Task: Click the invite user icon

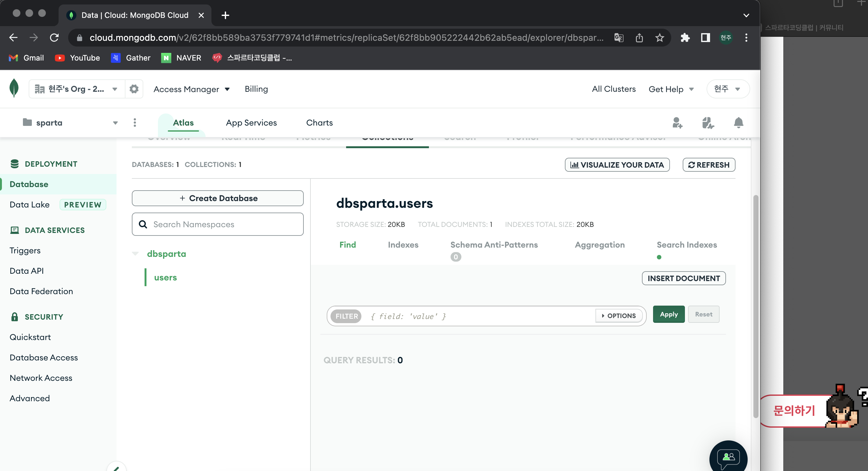Action: click(677, 123)
